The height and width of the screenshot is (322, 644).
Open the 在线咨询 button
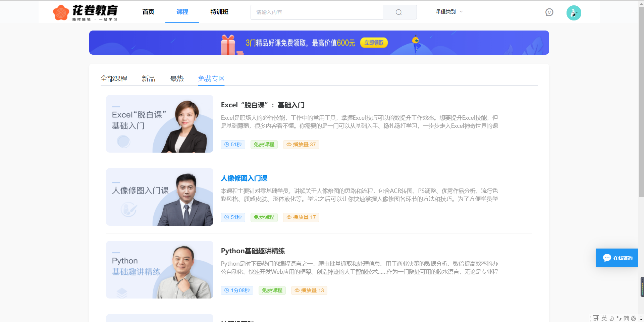617,258
